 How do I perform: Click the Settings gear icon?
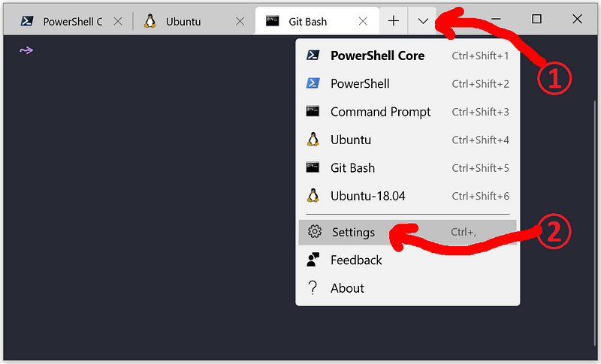pyautogui.click(x=315, y=232)
